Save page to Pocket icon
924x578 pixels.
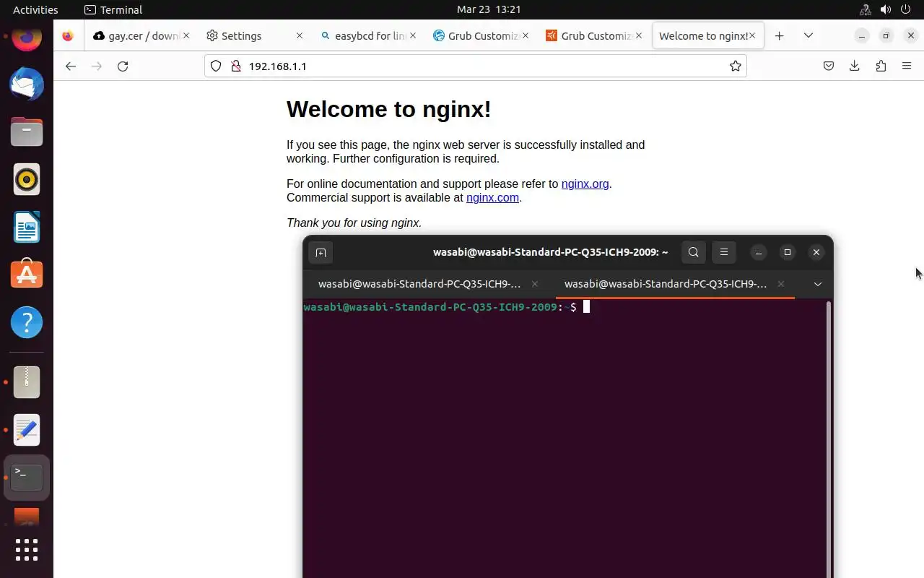[x=829, y=66]
